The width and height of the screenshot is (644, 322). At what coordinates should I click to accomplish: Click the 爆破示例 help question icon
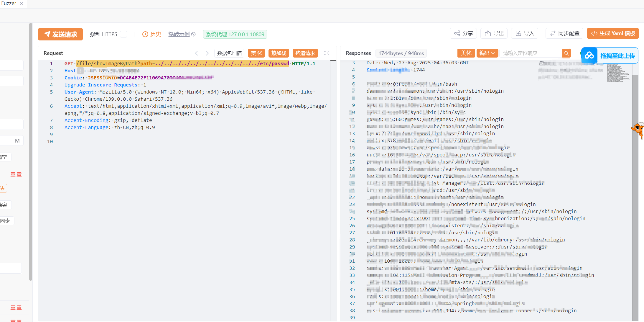click(x=193, y=34)
